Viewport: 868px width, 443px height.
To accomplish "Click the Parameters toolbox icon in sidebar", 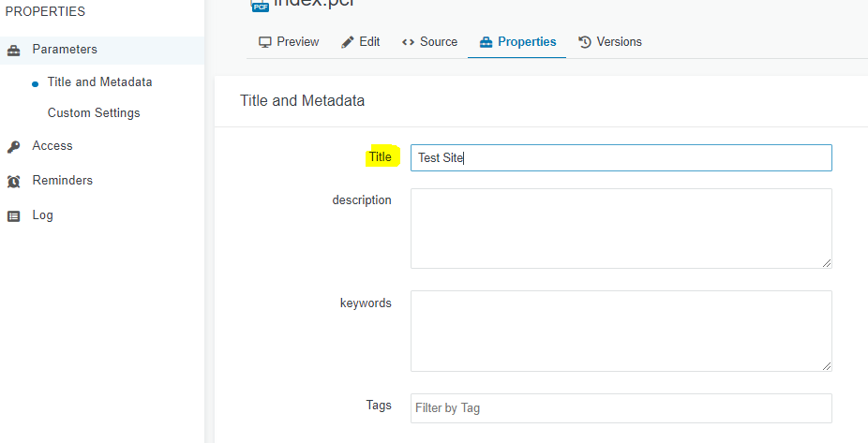I will click(14, 50).
